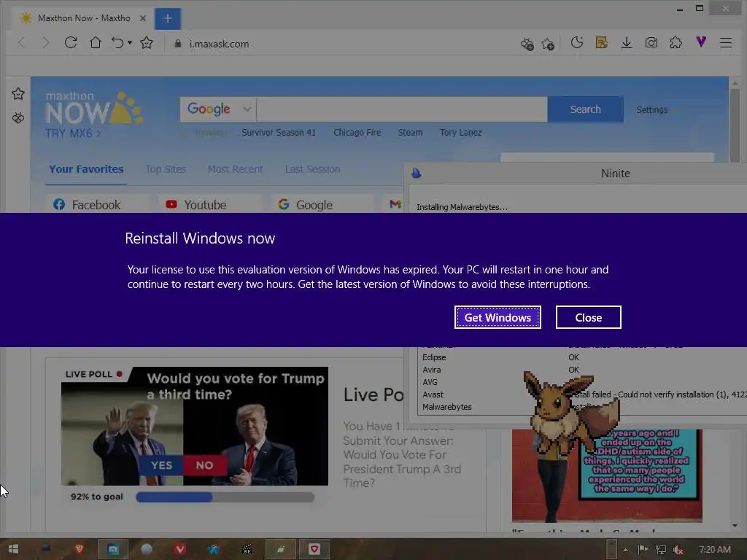
Task: Open the Live Poll article text
Action: click(402, 454)
